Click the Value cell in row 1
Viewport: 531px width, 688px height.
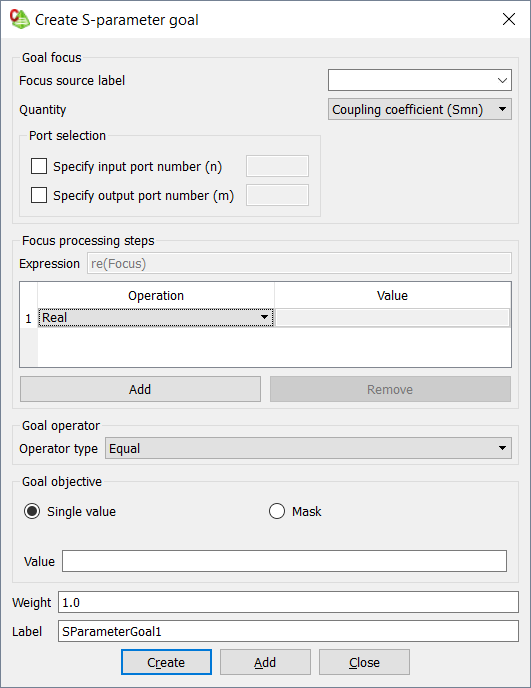tap(392, 318)
